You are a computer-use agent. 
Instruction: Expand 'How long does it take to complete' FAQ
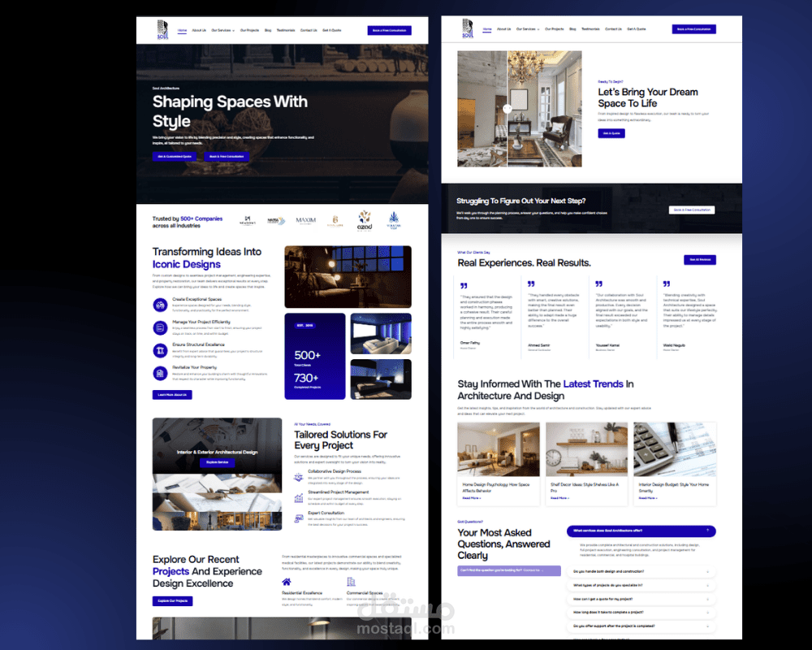[641, 613]
